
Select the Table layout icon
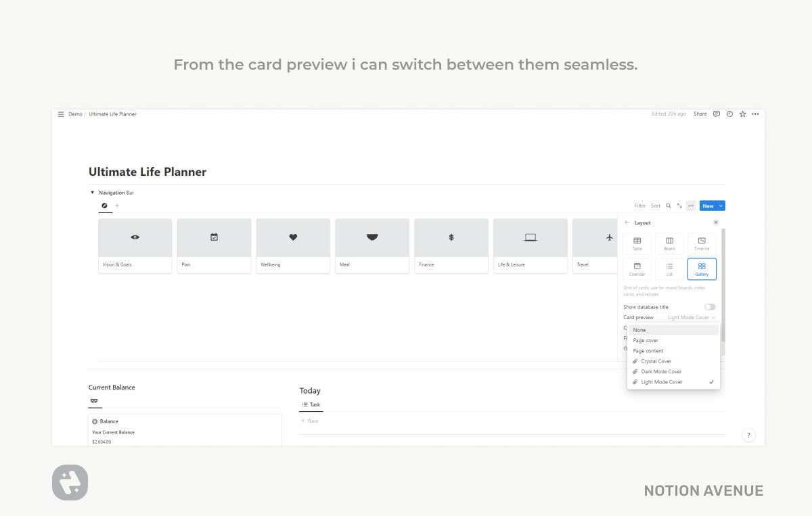(x=637, y=243)
